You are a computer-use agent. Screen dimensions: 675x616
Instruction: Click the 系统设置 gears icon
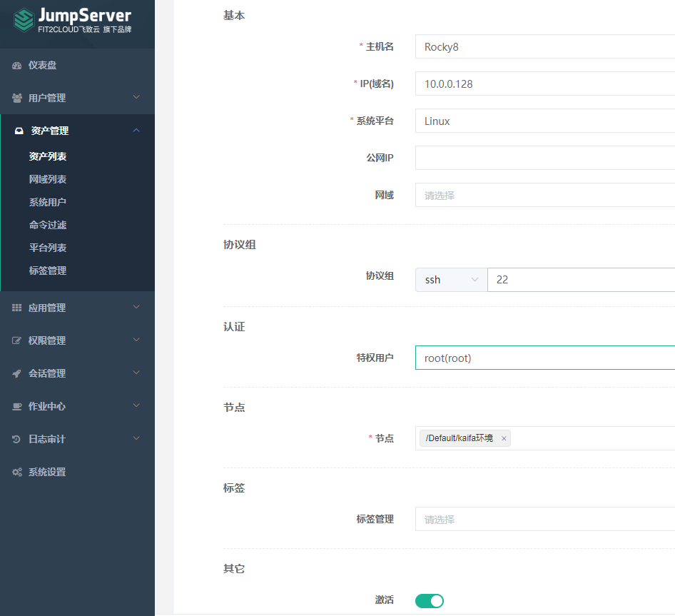[17, 472]
